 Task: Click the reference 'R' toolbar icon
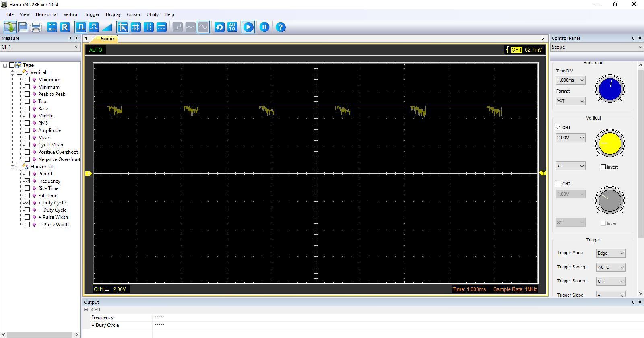pyautogui.click(x=65, y=27)
